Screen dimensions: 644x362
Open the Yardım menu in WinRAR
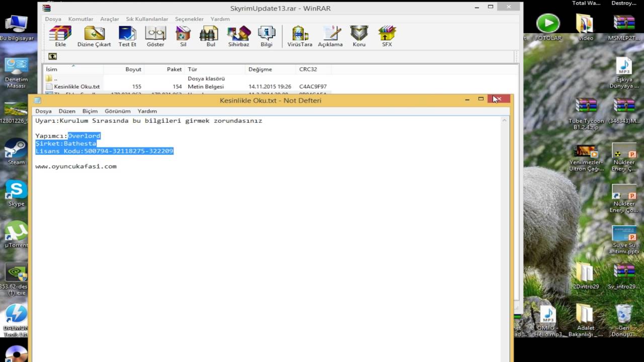pyautogui.click(x=220, y=19)
